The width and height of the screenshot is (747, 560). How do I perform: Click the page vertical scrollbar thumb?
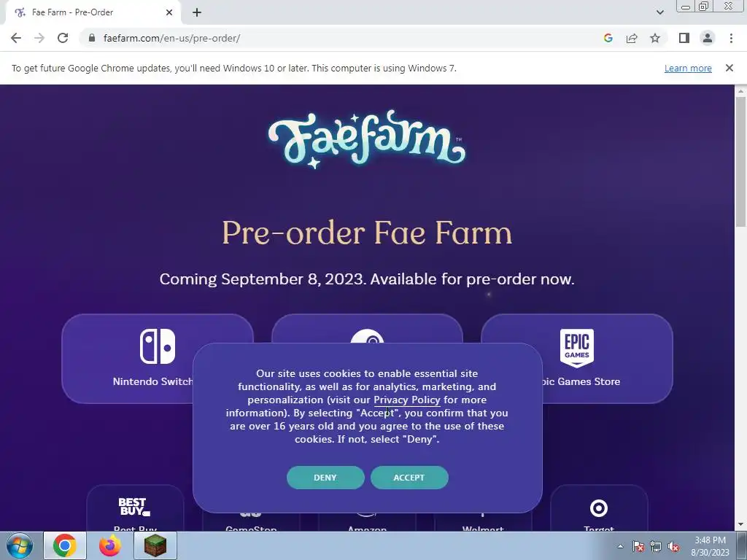point(740,157)
